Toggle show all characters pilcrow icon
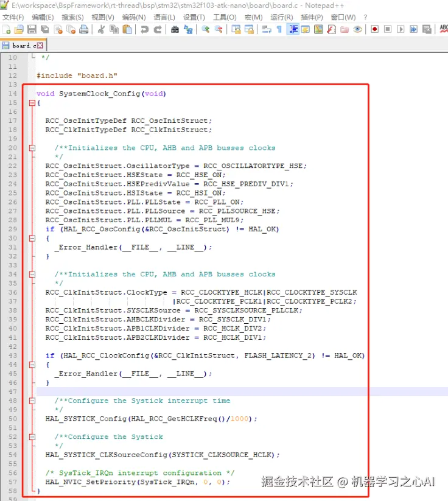The width and height of the screenshot is (448, 501). click(x=279, y=29)
